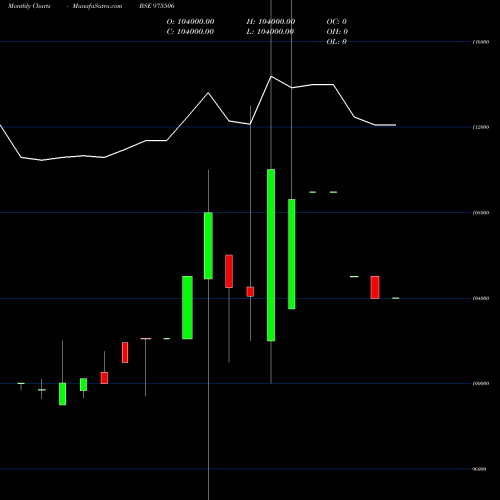The height and width of the screenshot is (500, 500).
Task: Click the "Monthly Charts" title text
Action: (x=29, y=6)
